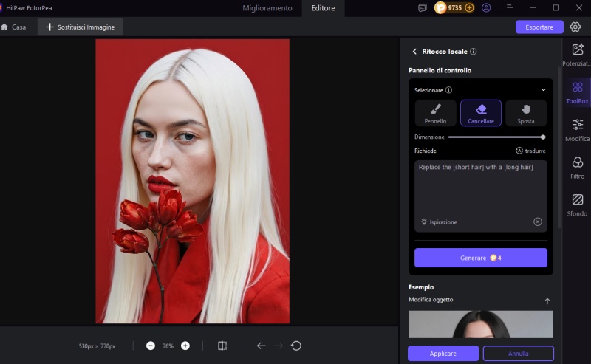Screen dimensions: 591x364
Task: Open the Filtro sidebar panel
Action: click(x=577, y=168)
